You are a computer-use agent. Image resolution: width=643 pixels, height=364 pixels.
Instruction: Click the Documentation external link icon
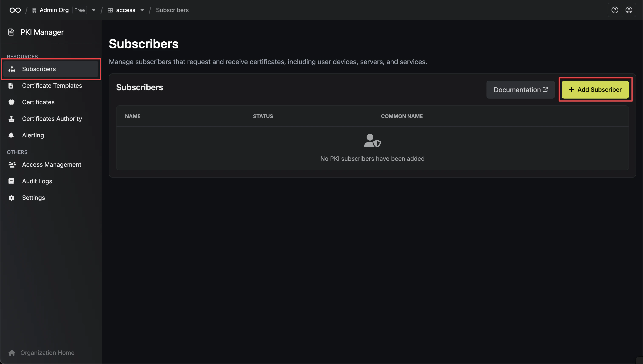[545, 89]
